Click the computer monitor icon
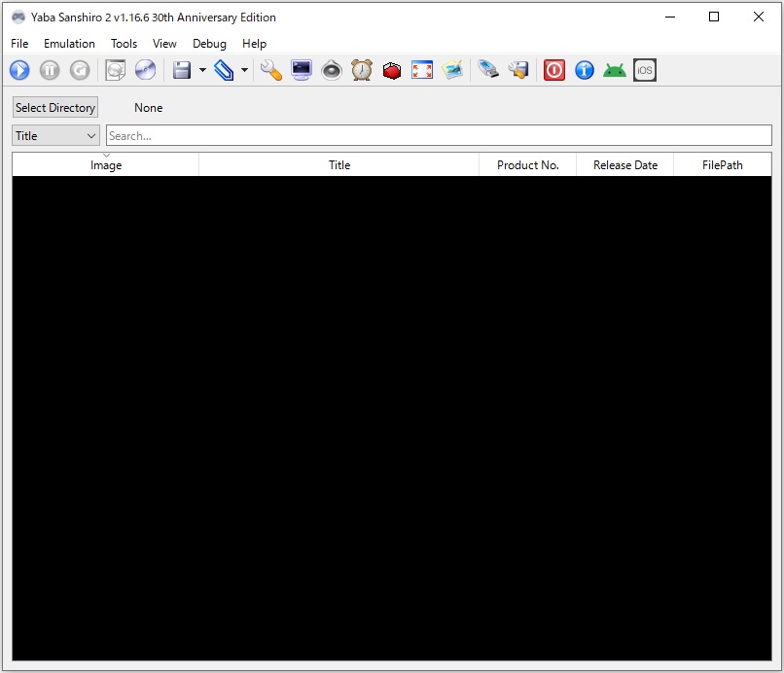784x673 pixels. pos(302,70)
